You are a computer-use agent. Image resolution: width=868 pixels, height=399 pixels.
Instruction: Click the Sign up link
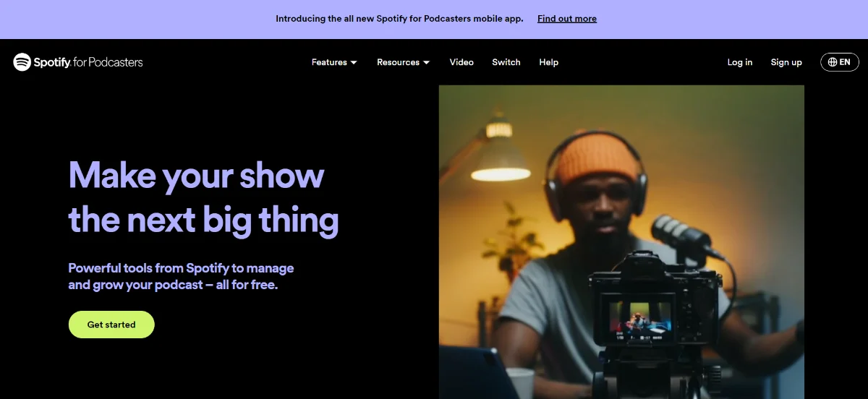786,62
